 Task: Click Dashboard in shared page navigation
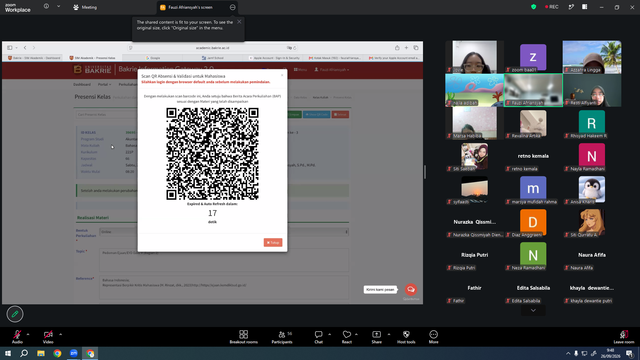click(82, 84)
